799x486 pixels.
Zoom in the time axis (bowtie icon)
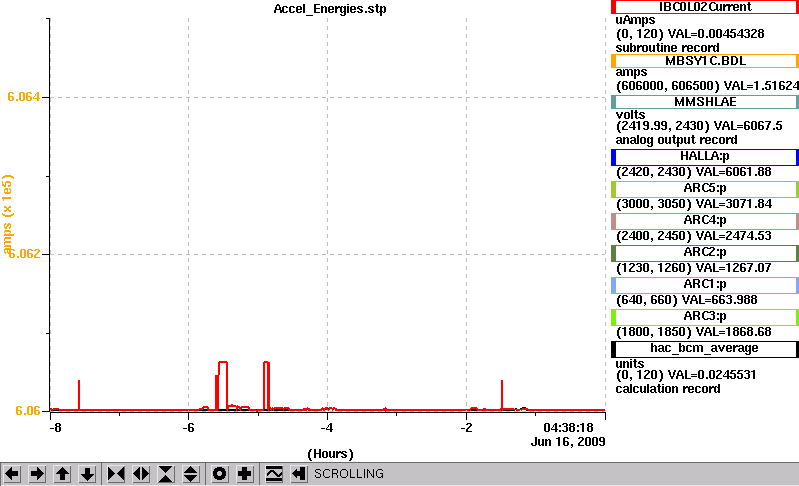(x=116, y=474)
